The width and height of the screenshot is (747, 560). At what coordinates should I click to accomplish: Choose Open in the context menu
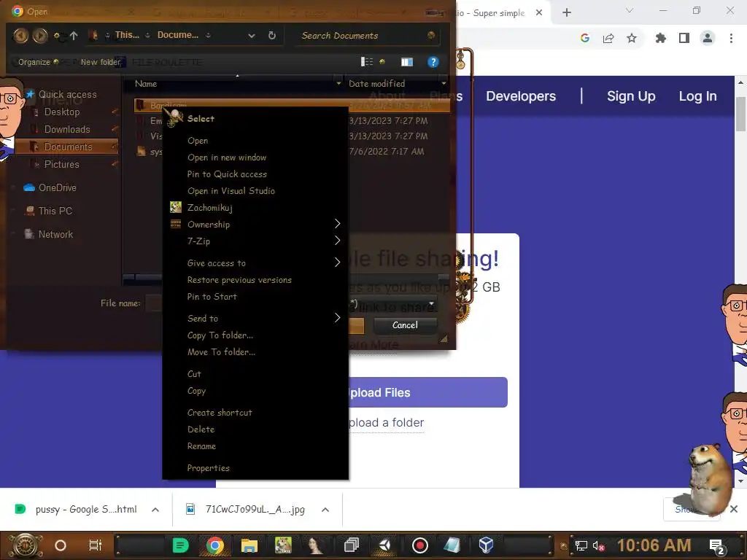(198, 141)
